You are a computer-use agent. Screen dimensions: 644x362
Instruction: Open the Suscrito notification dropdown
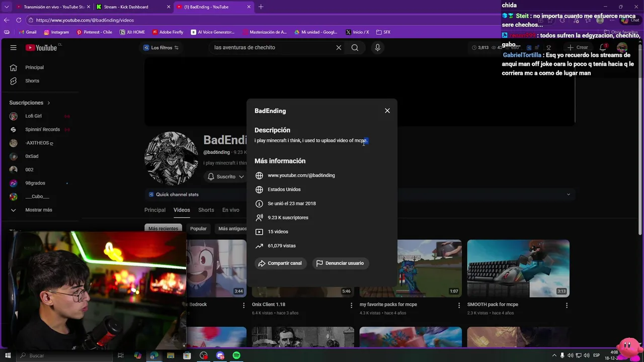tap(225, 176)
